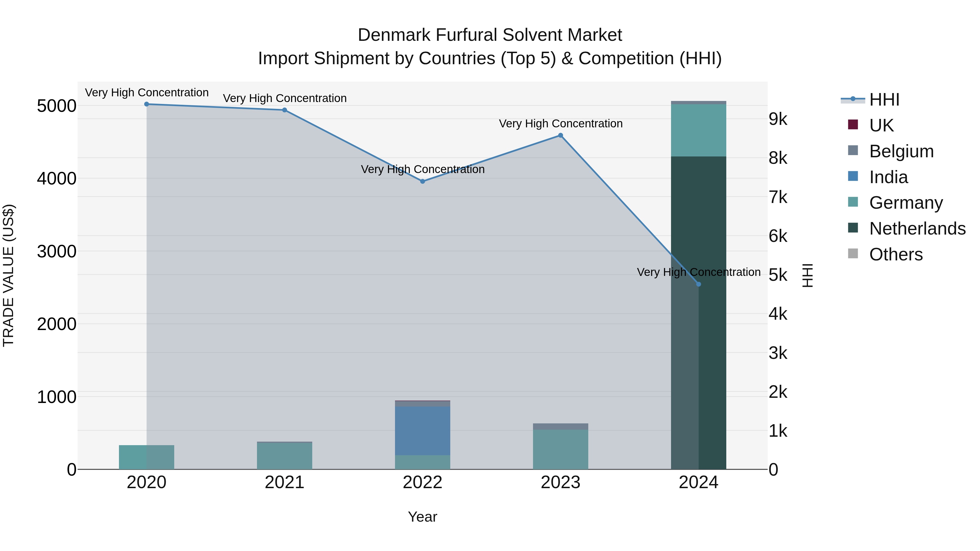The width and height of the screenshot is (980, 551).
Task: Click the 2022 Very High Concentration annotation
Action: tap(423, 169)
